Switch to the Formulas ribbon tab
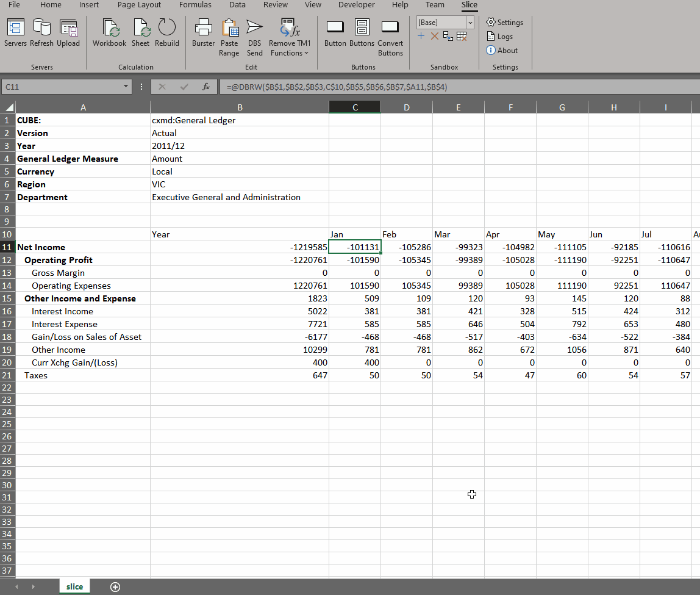Image resolution: width=700 pixels, height=595 pixels. (195, 5)
